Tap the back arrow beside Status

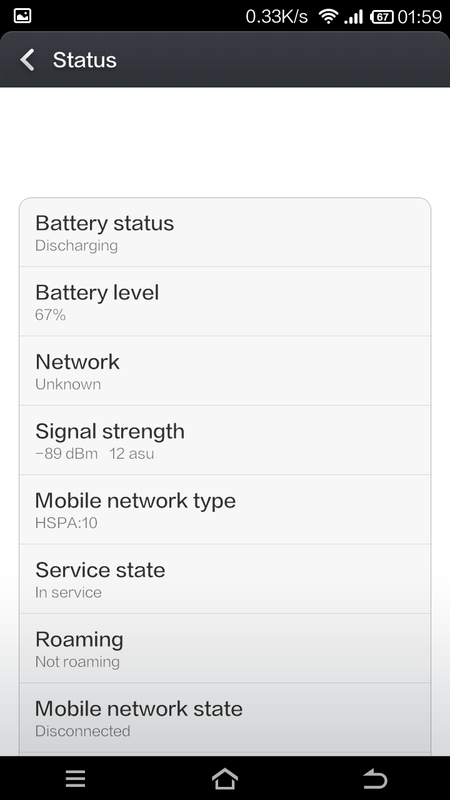pyautogui.click(x=27, y=60)
